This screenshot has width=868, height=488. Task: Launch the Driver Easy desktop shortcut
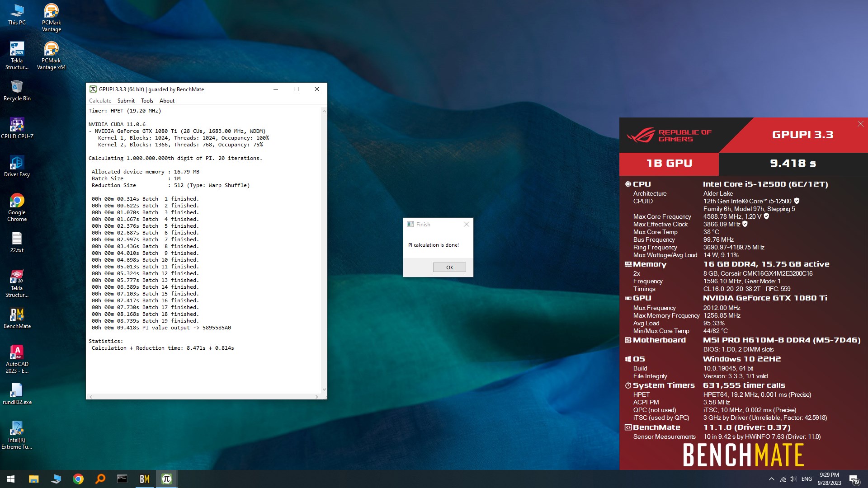pyautogui.click(x=17, y=166)
